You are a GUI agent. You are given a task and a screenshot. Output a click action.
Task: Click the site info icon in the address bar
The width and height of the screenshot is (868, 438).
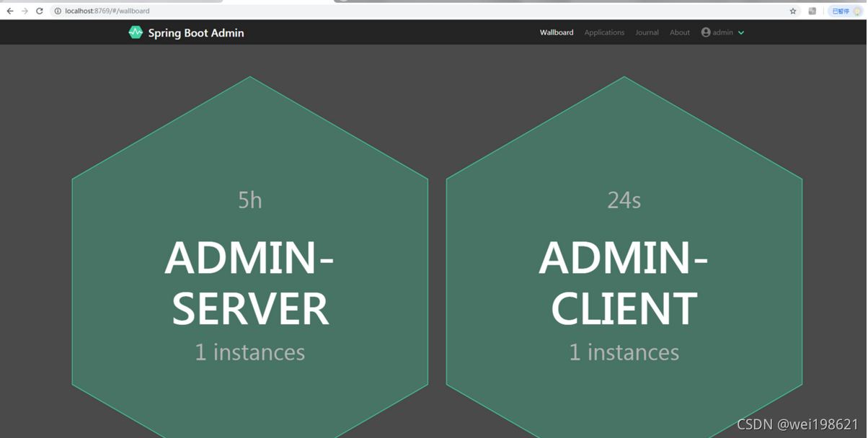tap(58, 11)
